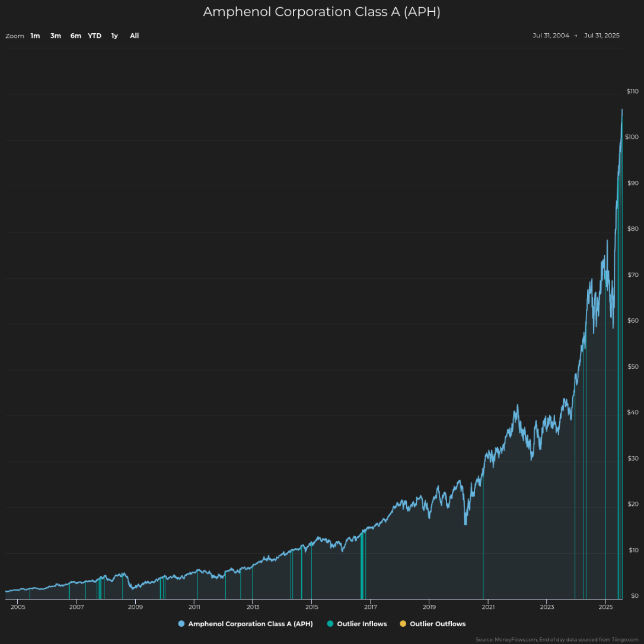Screen dimensions: 644x644
Task: Set zoom range to 3m
Action: (x=56, y=36)
